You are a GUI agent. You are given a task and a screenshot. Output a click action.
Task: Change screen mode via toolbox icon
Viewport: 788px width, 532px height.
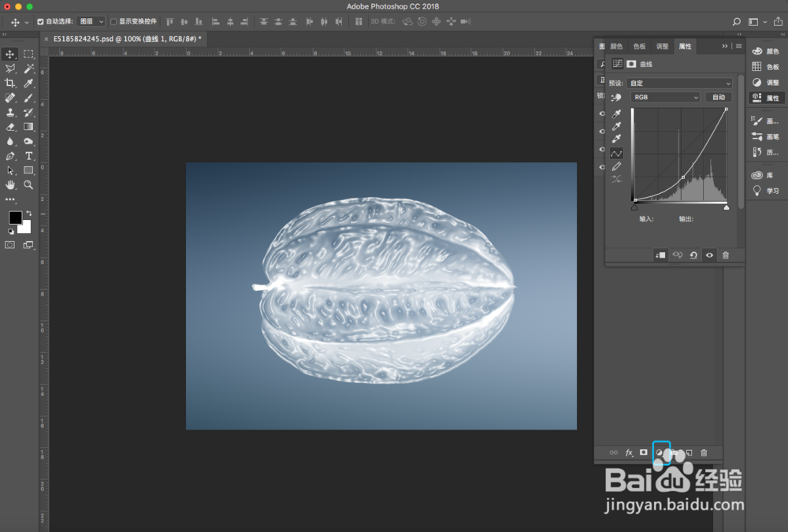28,245
